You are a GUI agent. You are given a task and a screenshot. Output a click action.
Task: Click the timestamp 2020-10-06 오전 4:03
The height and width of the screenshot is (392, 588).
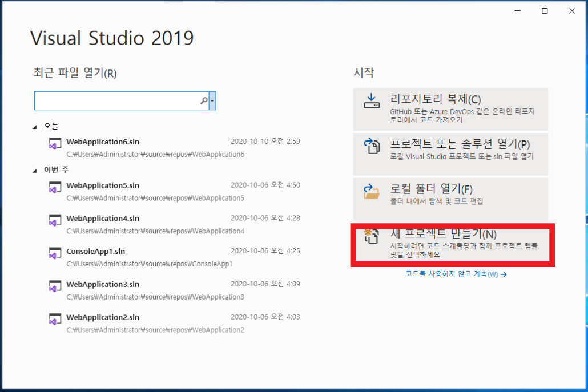point(265,317)
